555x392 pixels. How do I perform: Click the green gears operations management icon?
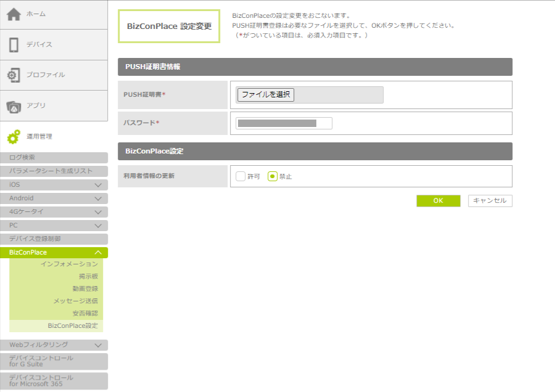pos(14,137)
